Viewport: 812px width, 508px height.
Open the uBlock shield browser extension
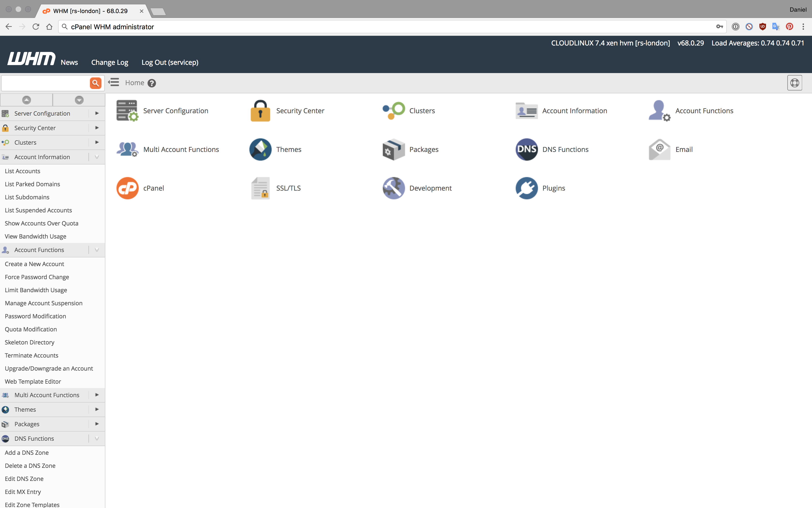[762, 27]
